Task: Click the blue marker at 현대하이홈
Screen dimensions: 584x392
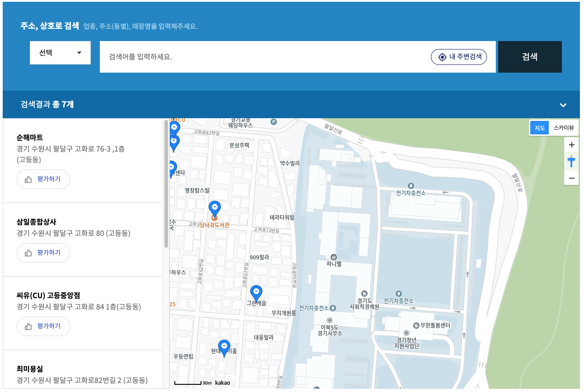Action: (224, 349)
